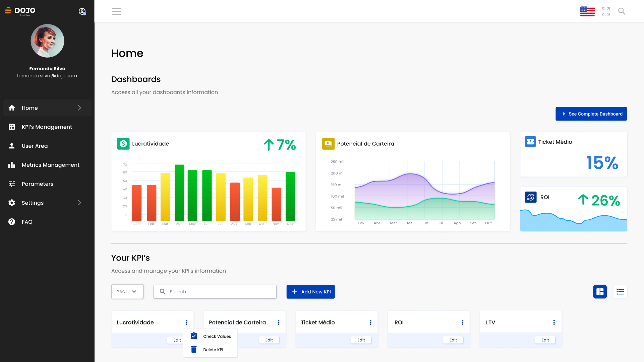
Task: Open the LTV card three-dot menu
Action: coord(554,322)
